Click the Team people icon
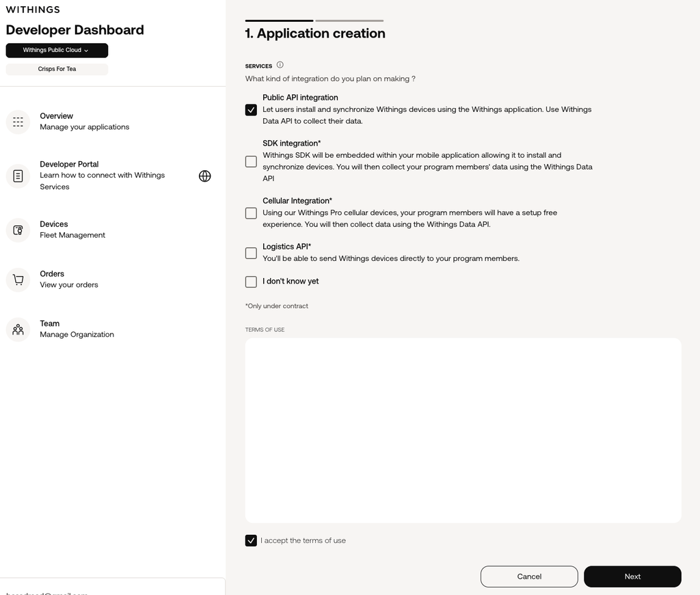 pos(18,330)
